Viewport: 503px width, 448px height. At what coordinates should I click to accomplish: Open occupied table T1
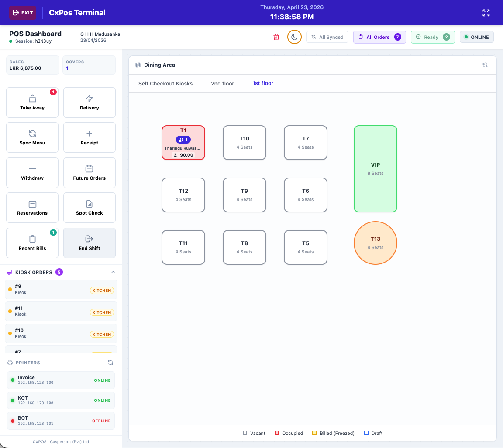point(183,143)
